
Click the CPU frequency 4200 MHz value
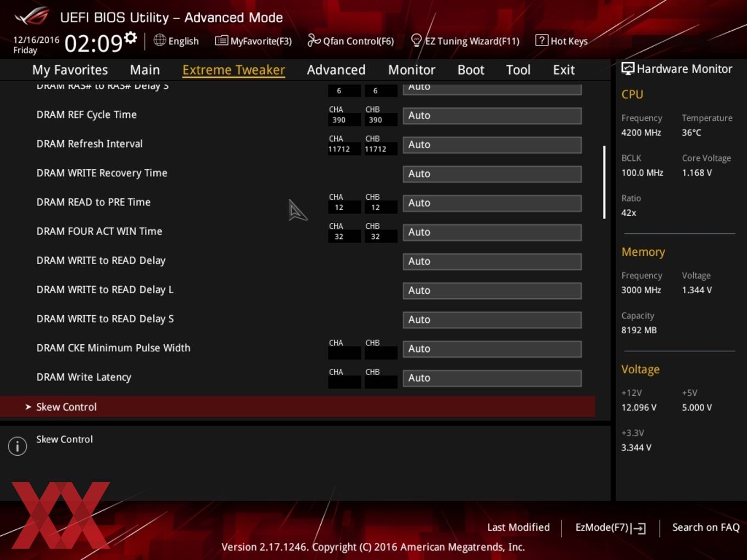point(641,132)
